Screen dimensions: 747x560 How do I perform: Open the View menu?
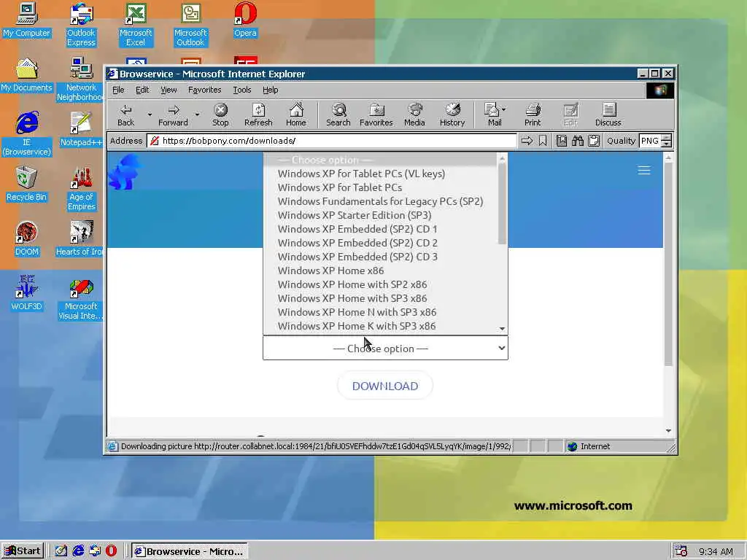pos(169,90)
